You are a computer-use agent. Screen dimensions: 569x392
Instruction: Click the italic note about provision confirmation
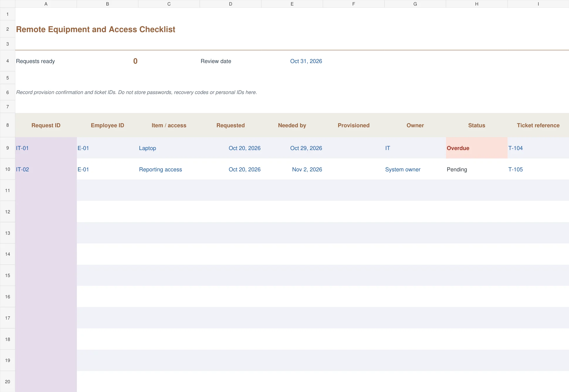136,92
